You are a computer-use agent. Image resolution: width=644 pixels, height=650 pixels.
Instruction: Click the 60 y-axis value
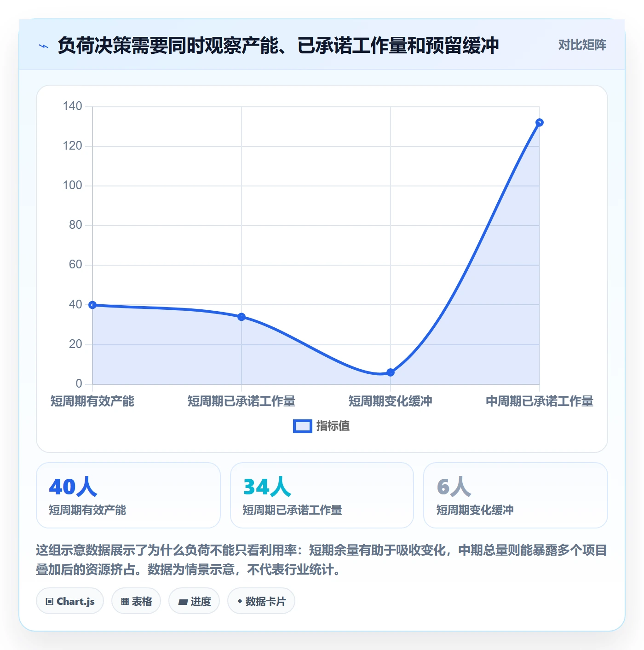click(75, 265)
